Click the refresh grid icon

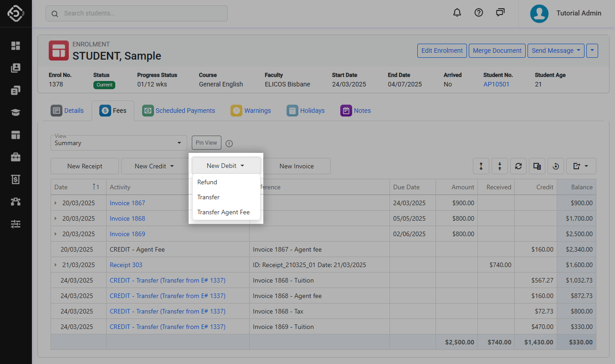[x=518, y=166]
